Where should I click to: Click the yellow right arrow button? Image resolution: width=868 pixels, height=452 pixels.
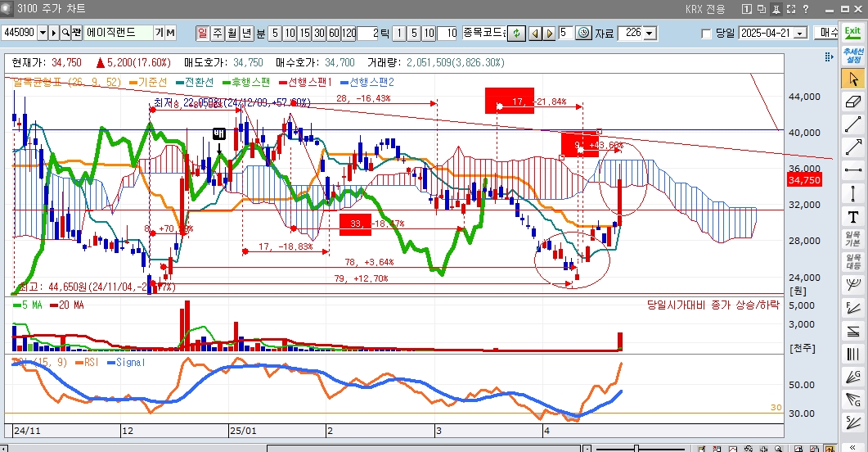(x=549, y=34)
